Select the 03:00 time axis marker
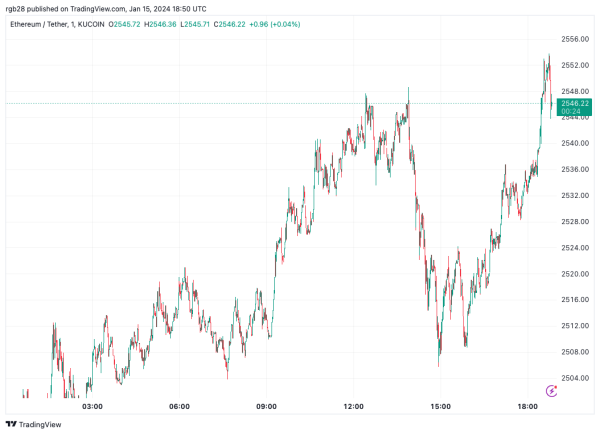The height and width of the screenshot is (434, 600). (92, 406)
